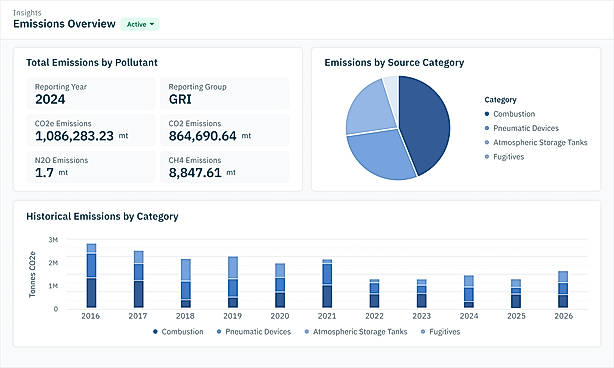
Task: Click the 2023 stacked bar
Action: coord(421,294)
